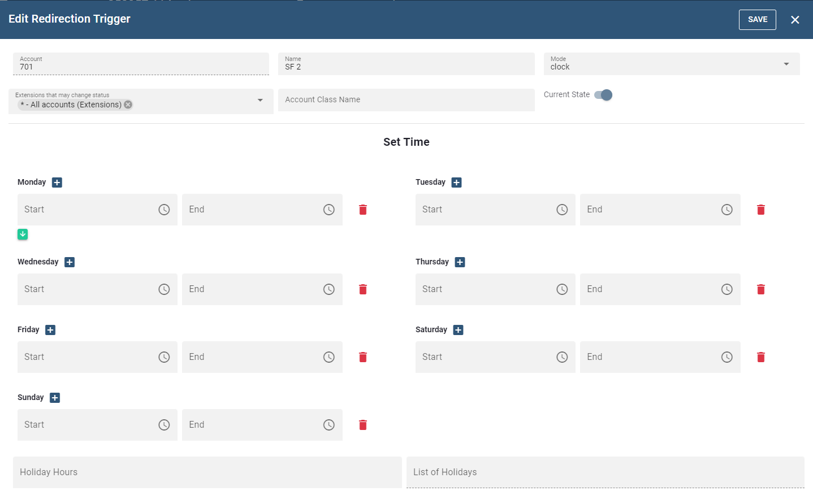
Task: Remove the Saturday time range row
Action: [761, 357]
